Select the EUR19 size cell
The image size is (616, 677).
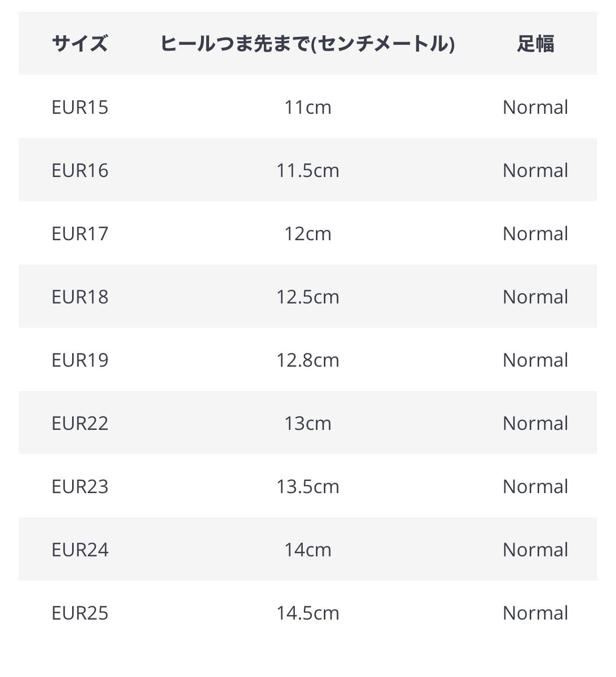click(x=80, y=360)
